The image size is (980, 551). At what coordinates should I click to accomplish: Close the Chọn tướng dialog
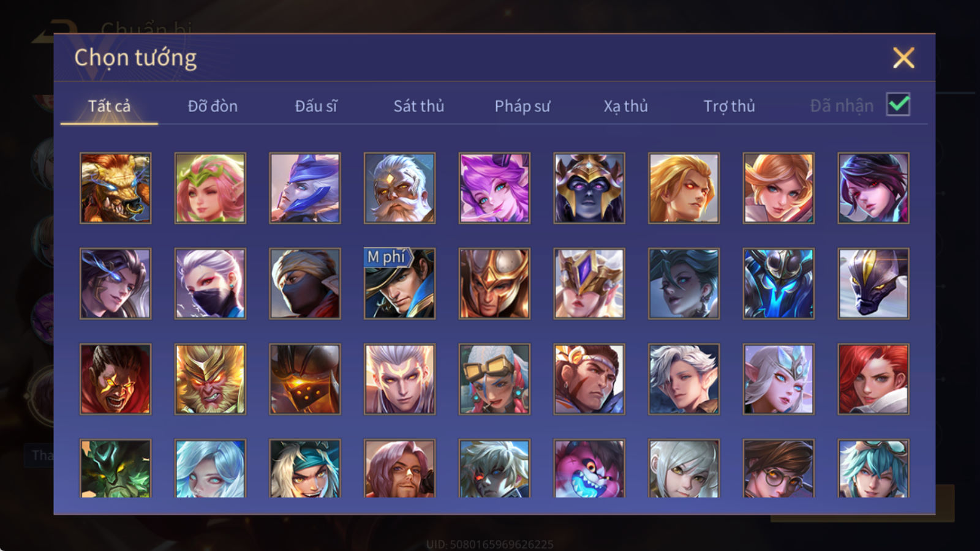(x=903, y=58)
